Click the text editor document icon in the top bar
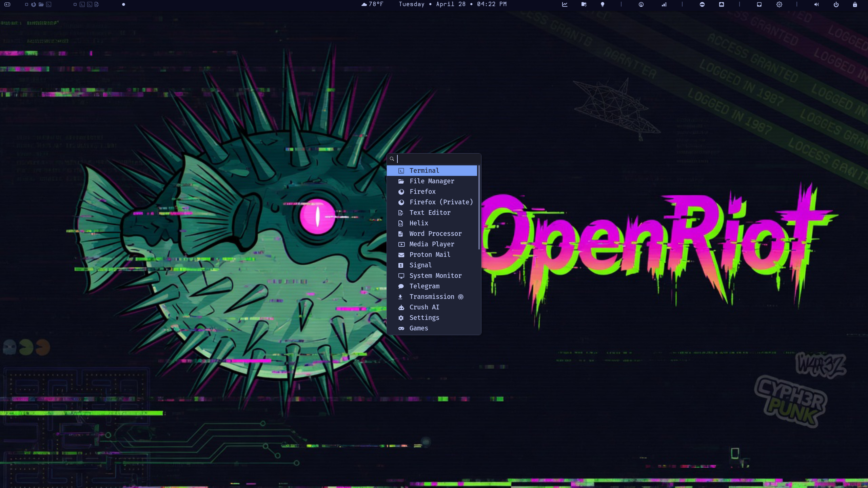This screenshot has width=868, height=488. click(x=97, y=4)
